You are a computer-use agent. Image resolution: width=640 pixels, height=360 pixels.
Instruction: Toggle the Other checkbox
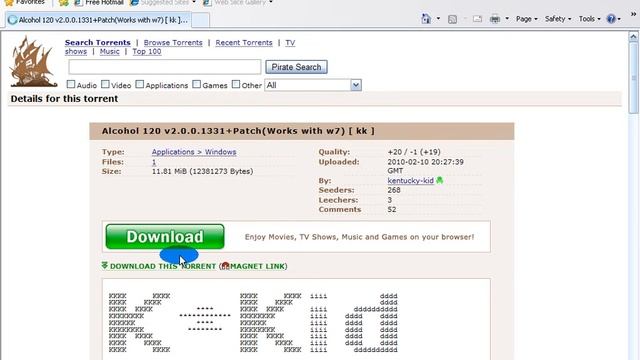click(236, 84)
